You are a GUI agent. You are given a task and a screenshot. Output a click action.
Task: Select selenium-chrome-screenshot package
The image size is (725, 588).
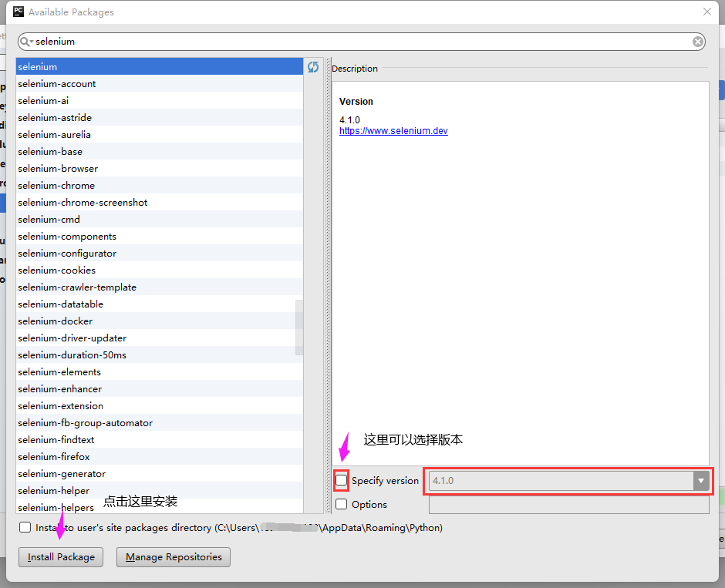pos(160,203)
